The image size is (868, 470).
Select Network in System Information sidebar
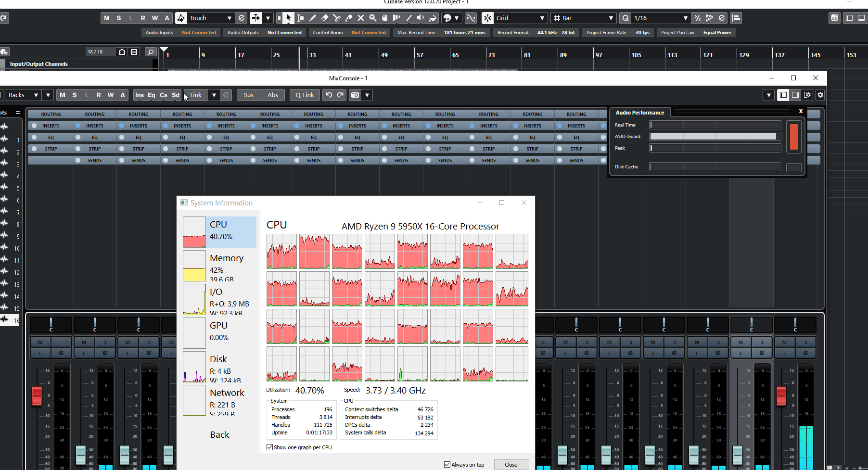click(x=219, y=401)
